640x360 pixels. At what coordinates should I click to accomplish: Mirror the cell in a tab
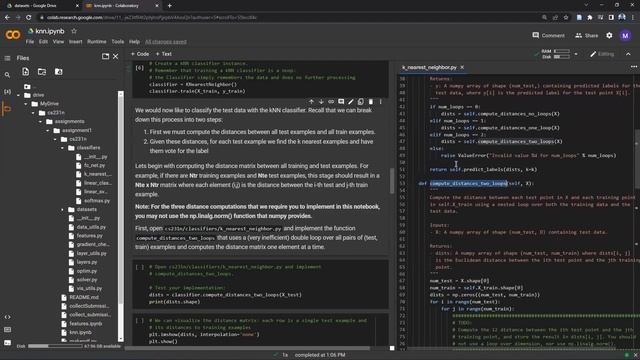pyautogui.click(x=360, y=102)
